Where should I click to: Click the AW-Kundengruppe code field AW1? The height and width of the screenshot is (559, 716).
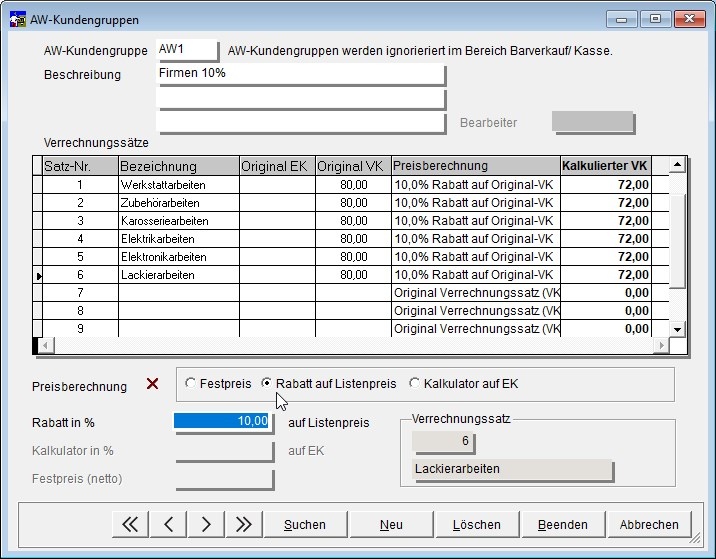(x=187, y=50)
